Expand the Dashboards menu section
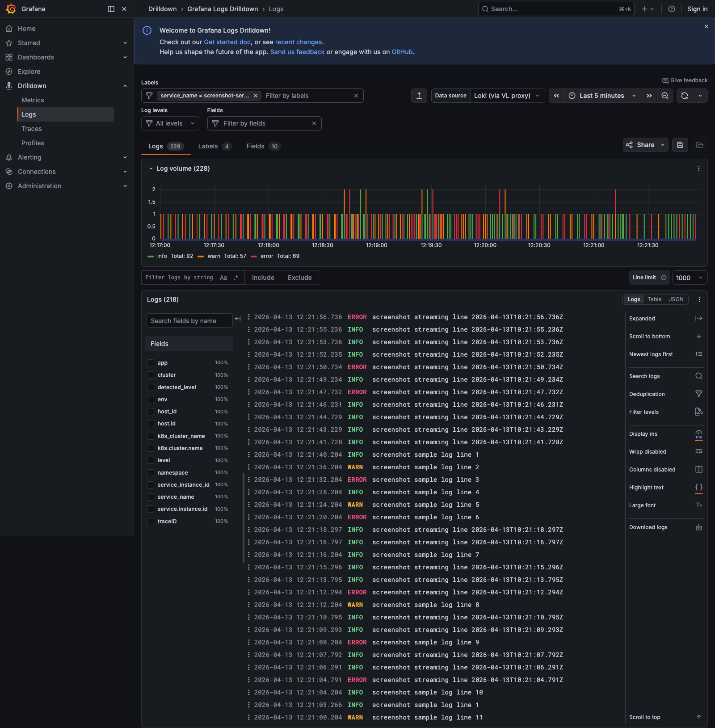715x728 pixels. coord(125,57)
